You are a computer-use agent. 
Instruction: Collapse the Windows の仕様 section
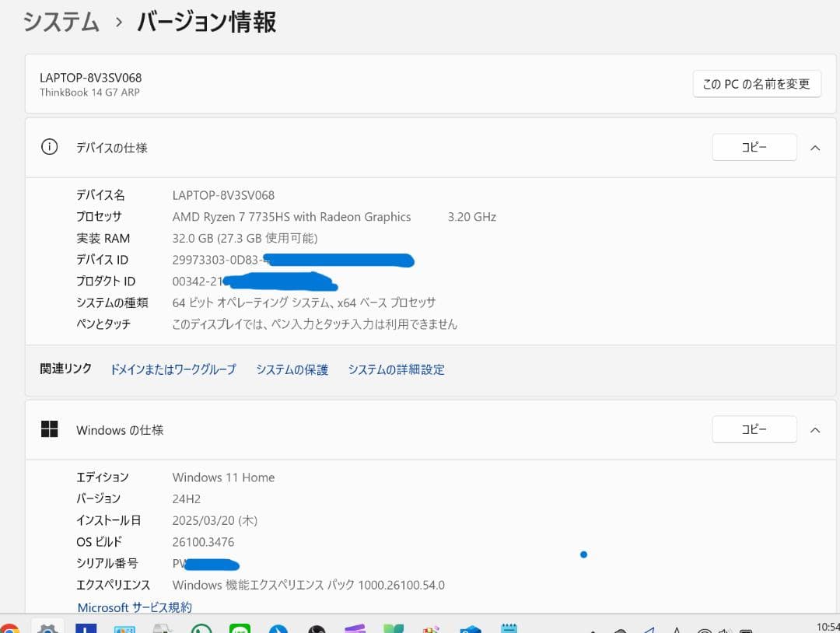click(815, 429)
